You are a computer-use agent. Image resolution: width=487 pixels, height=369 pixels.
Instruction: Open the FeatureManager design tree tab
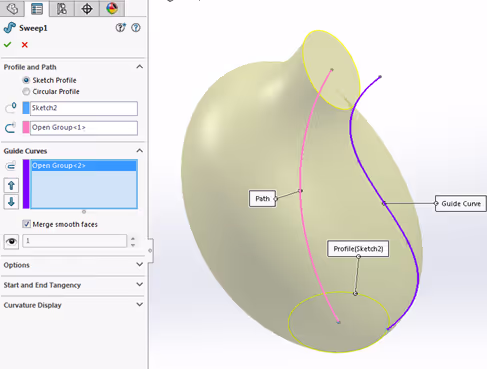[x=12, y=8]
